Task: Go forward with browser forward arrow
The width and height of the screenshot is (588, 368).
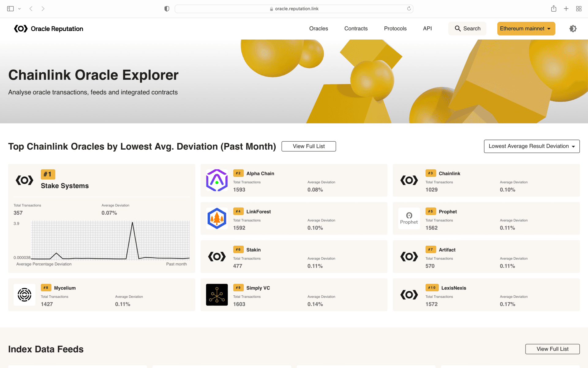Action: click(x=43, y=9)
